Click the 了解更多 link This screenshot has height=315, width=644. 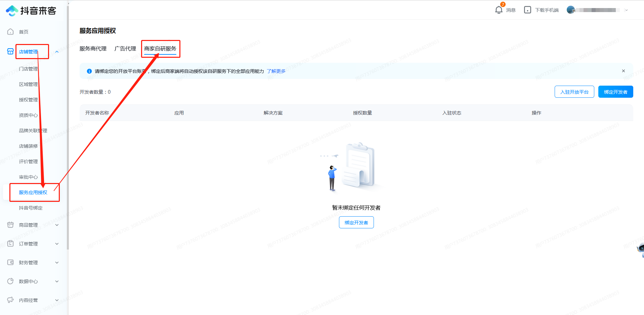[x=276, y=71]
